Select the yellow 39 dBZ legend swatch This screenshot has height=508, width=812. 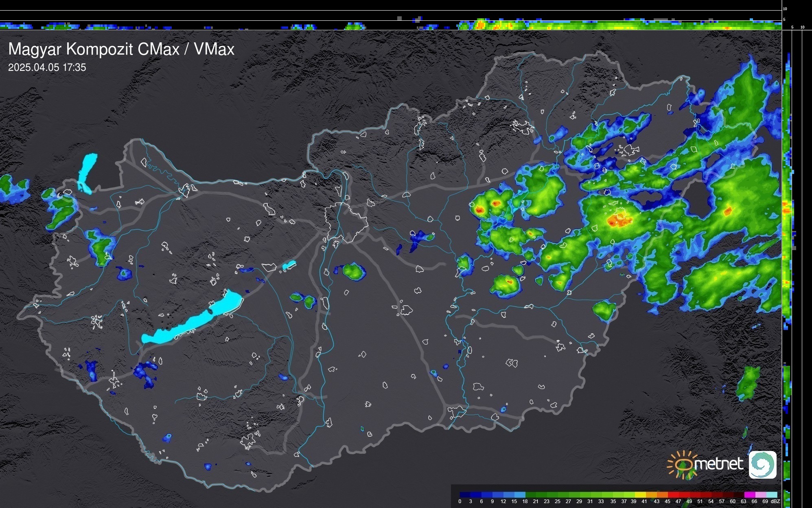(640, 495)
